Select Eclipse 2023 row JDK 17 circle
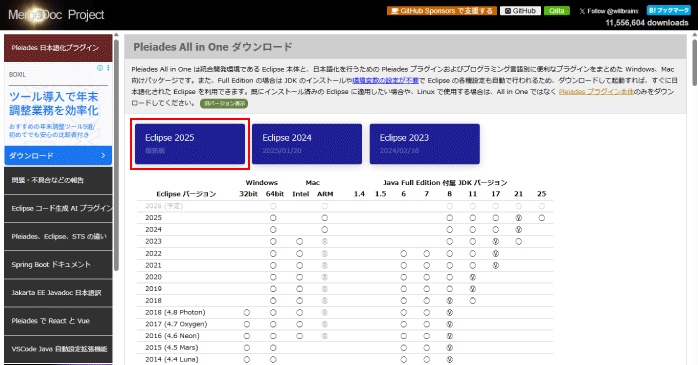Viewport: 698px width, 365px height. [x=495, y=242]
